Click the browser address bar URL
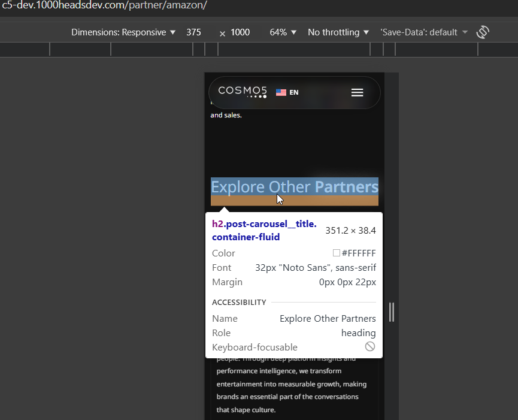Screen dimensions: 518x420 (104, 5)
